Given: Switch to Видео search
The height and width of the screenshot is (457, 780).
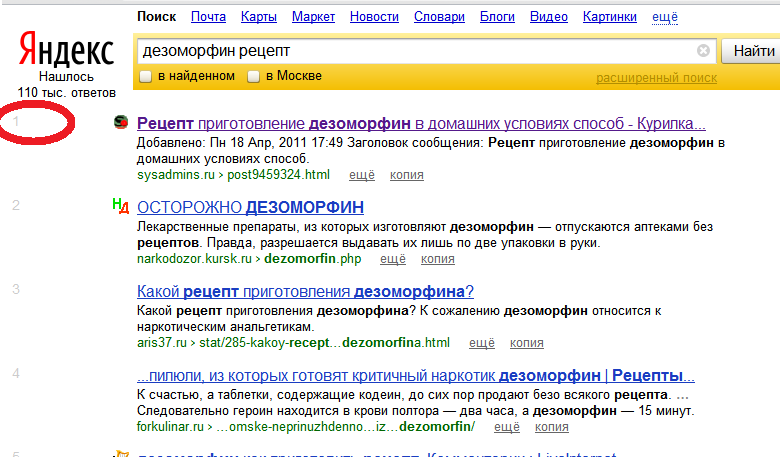Looking at the screenshot, I should pyautogui.click(x=549, y=17).
